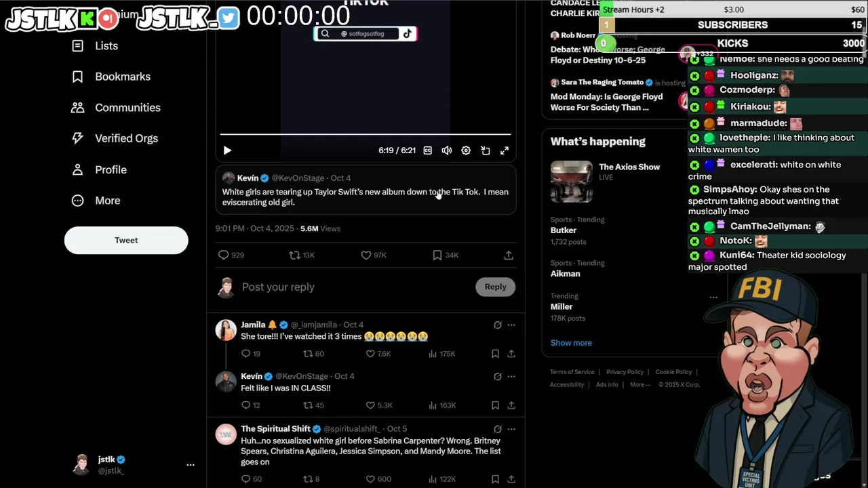Open The Spiritual Shift profile avatar
Viewport: 868px width, 488px height.
(x=226, y=434)
